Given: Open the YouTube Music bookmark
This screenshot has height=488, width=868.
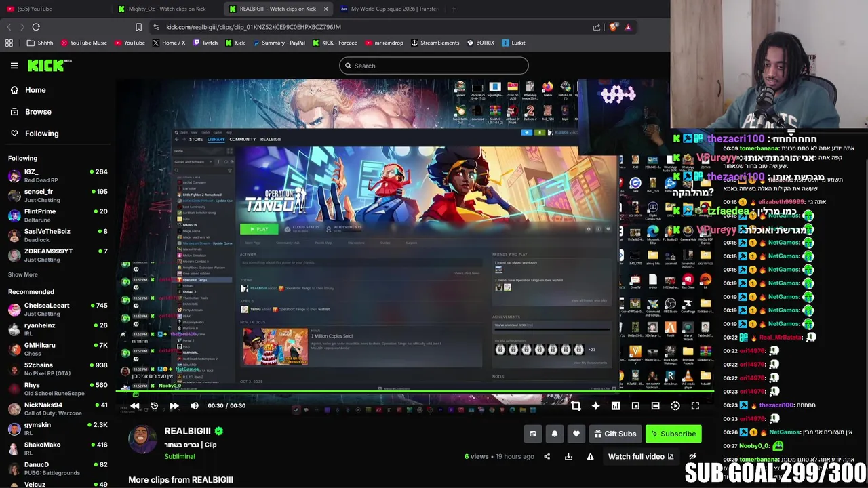Looking at the screenshot, I should pyautogui.click(x=83, y=43).
